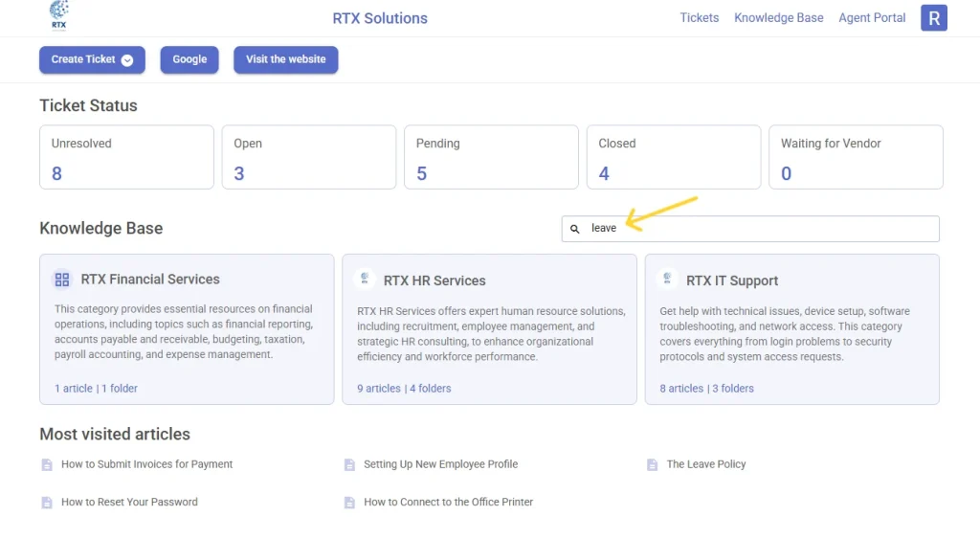This screenshot has width=980, height=539.
Task: Open The Leave Policy article
Action: 706,464
